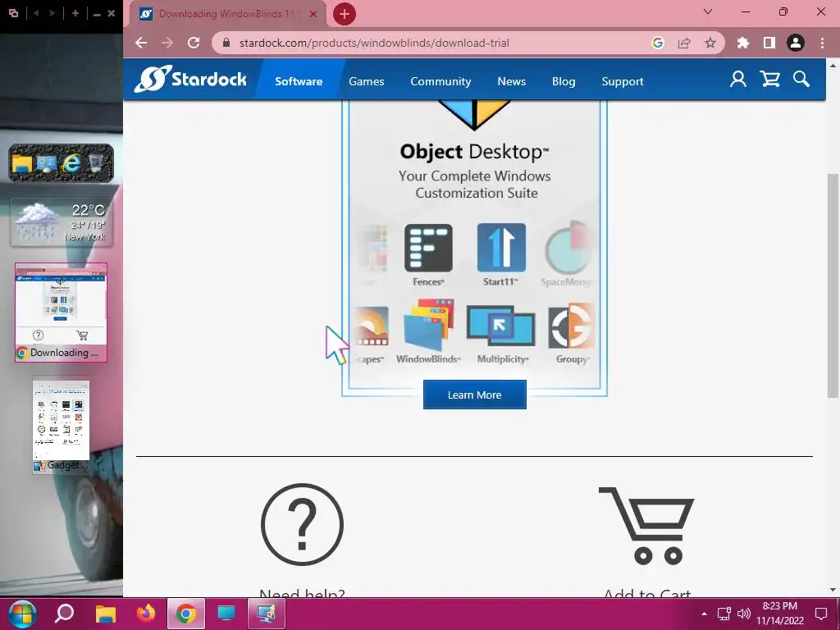The height and width of the screenshot is (630, 840).
Task: Open File Explorer from the taskbar
Action: [x=106, y=614]
